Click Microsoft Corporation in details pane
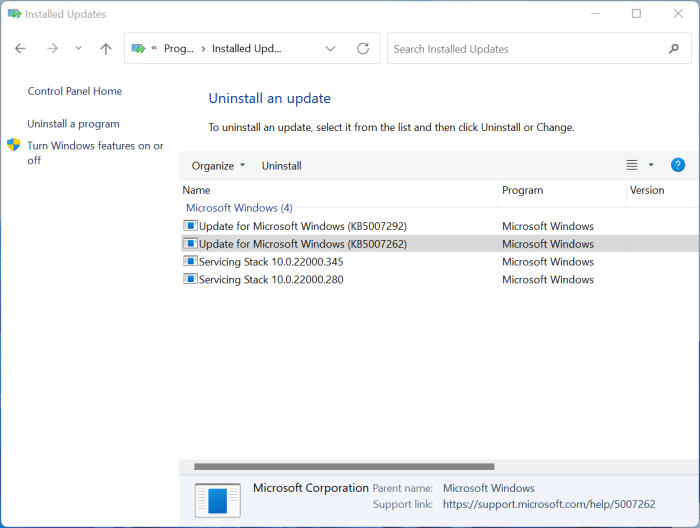The image size is (700, 528). (311, 488)
